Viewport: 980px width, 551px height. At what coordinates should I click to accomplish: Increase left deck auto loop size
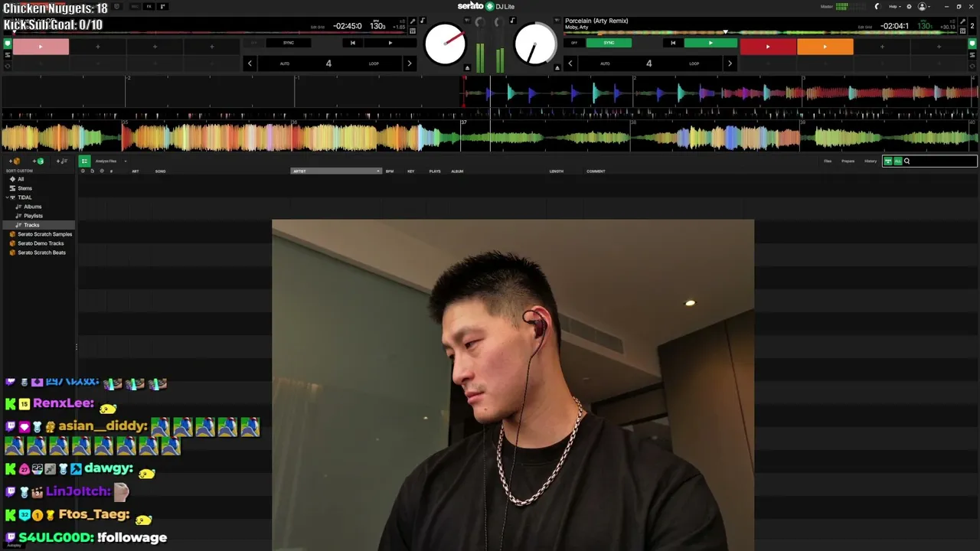[410, 64]
